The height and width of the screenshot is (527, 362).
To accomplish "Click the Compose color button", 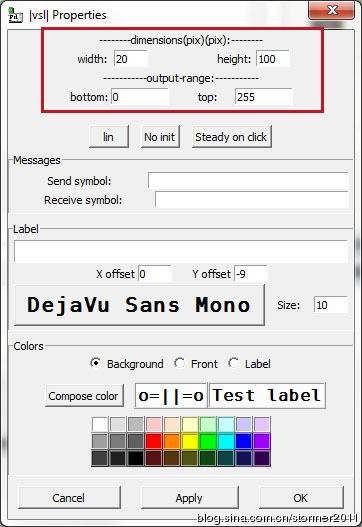I will [x=84, y=396].
